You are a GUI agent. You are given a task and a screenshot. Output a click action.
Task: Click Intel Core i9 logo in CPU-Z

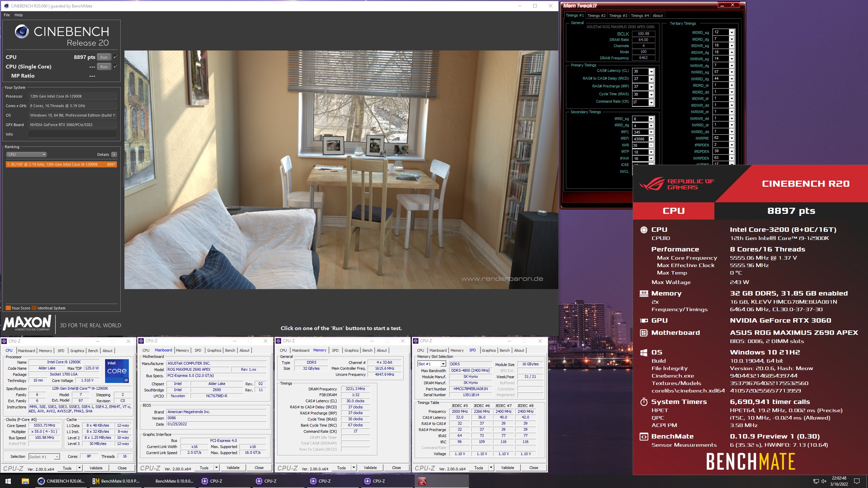[117, 371]
